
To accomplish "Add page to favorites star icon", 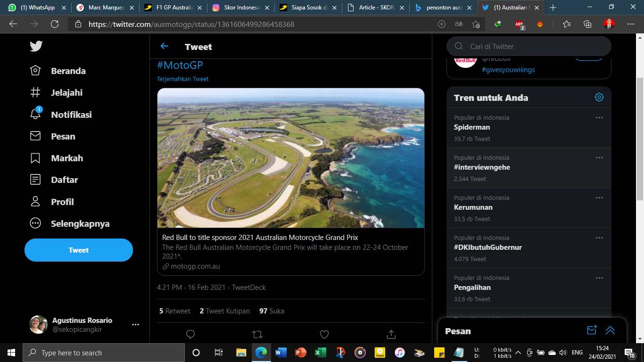I will point(476,24).
